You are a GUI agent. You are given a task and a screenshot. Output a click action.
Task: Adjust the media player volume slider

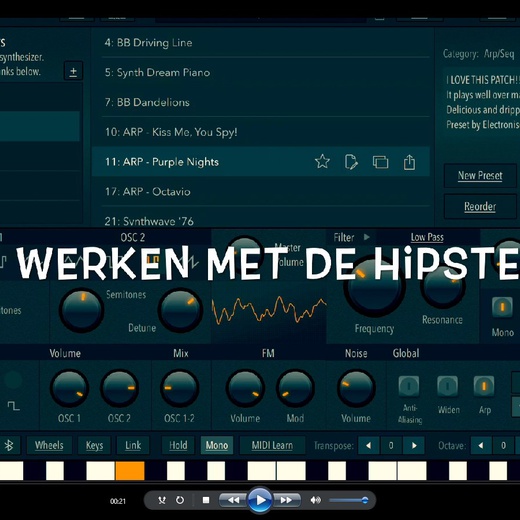pyautogui.click(x=349, y=500)
